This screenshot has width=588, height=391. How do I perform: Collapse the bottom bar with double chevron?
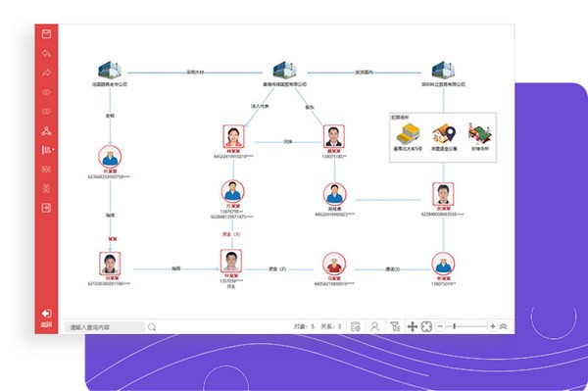(x=504, y=326)
